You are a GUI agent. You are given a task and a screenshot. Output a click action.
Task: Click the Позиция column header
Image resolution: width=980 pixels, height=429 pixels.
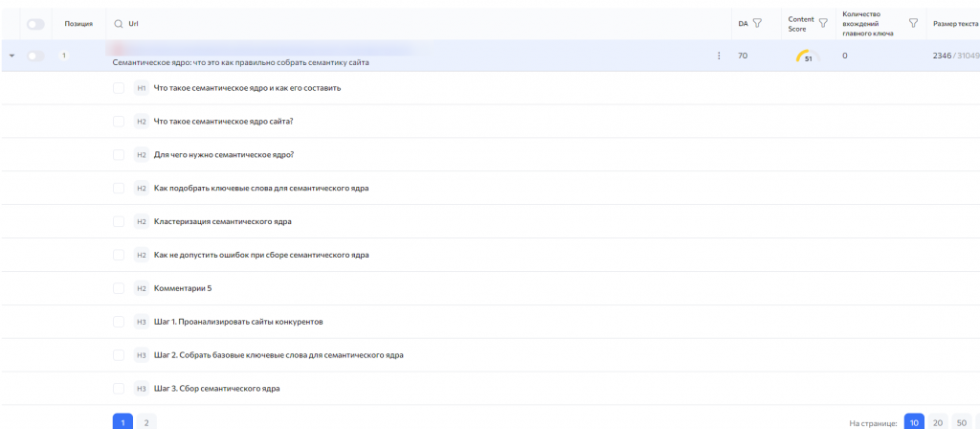[x=78, y=23]
